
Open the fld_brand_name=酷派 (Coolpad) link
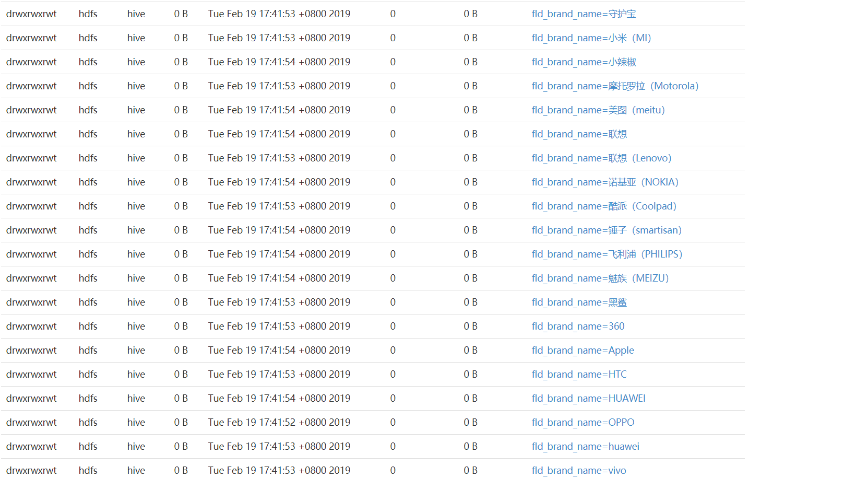click(604, 206)
